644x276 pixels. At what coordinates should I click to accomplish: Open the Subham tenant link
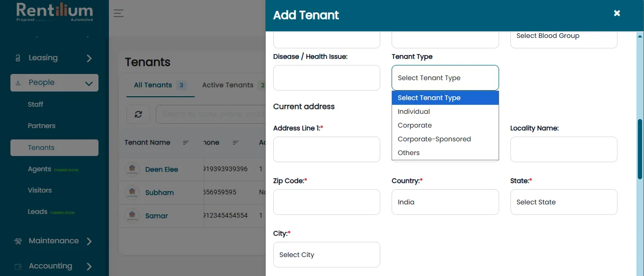coord(160,193)
